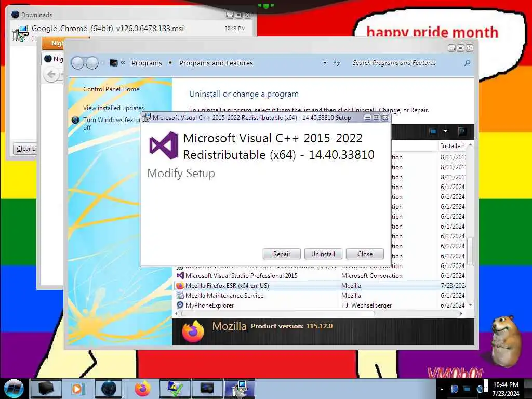Click the Firefox ESR icon in program list
The height and width of the screenshot is (399, 532).
tap(180, 286)
